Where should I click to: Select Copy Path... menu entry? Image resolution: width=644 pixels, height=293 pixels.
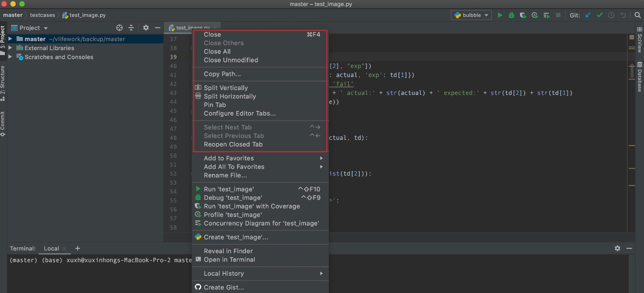260,74
